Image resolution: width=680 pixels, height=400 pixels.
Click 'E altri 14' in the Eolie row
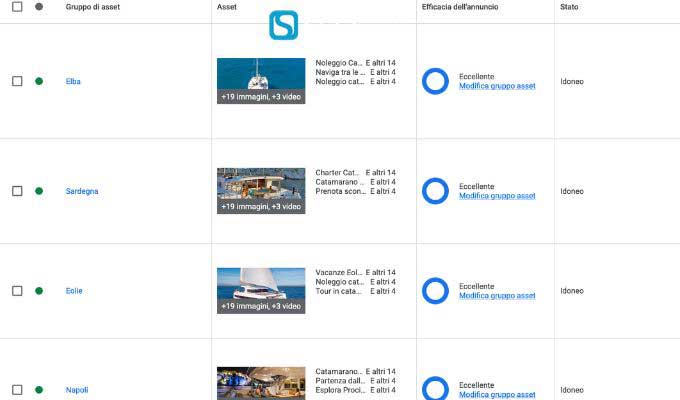click(x=381, y=272)
